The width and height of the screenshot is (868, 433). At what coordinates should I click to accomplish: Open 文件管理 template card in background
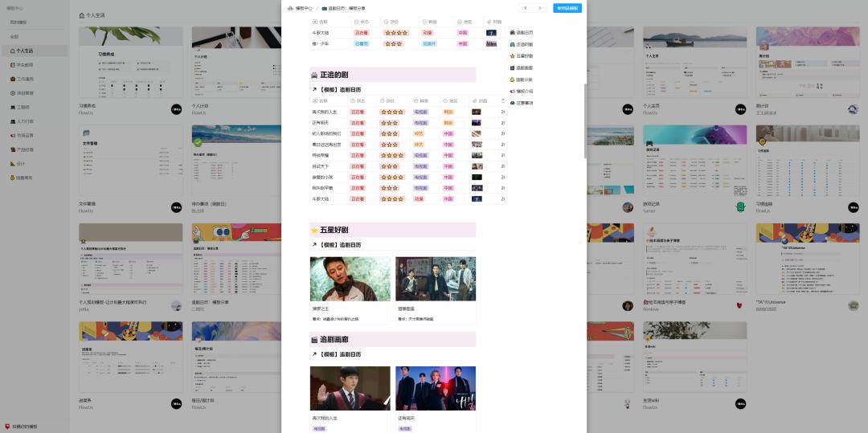click(131, 161)
